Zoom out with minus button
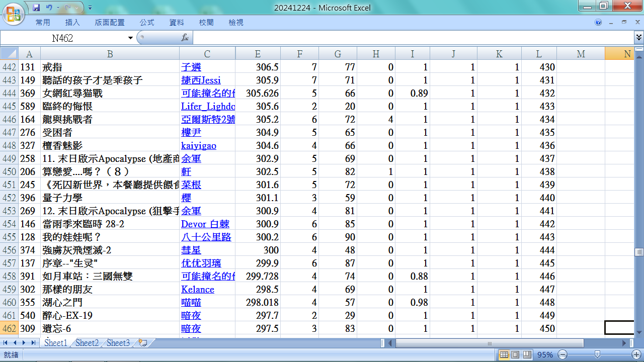The width and height of the screenshot is (644, 362). 563,355
